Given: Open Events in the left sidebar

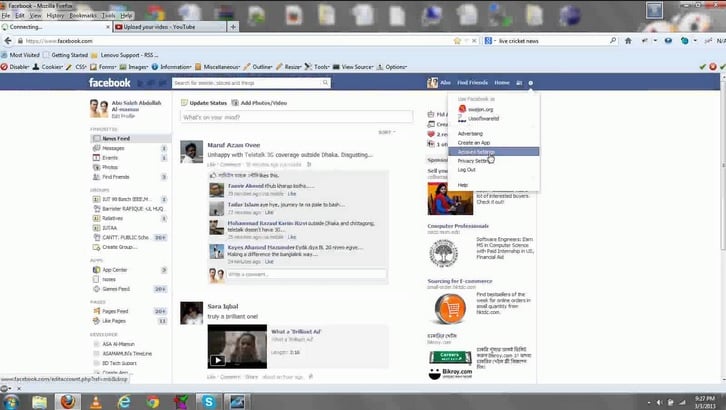Looking at the screenshot, I should click(x=110, y=158).
